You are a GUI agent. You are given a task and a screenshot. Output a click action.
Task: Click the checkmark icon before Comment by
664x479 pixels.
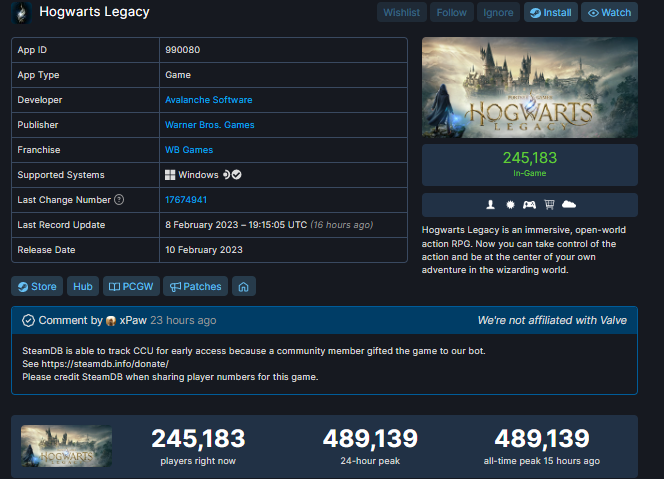(x=28, y=321)
